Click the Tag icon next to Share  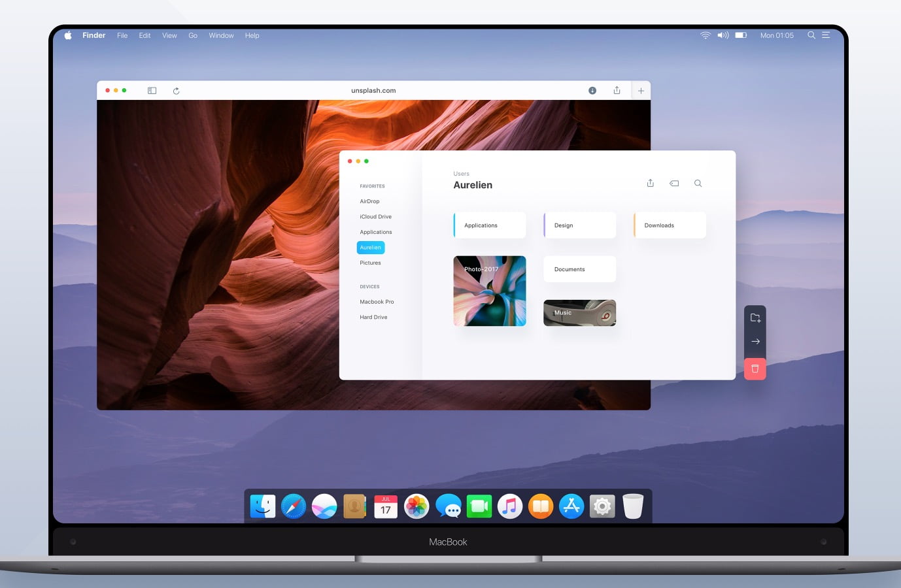click(674, 183)
